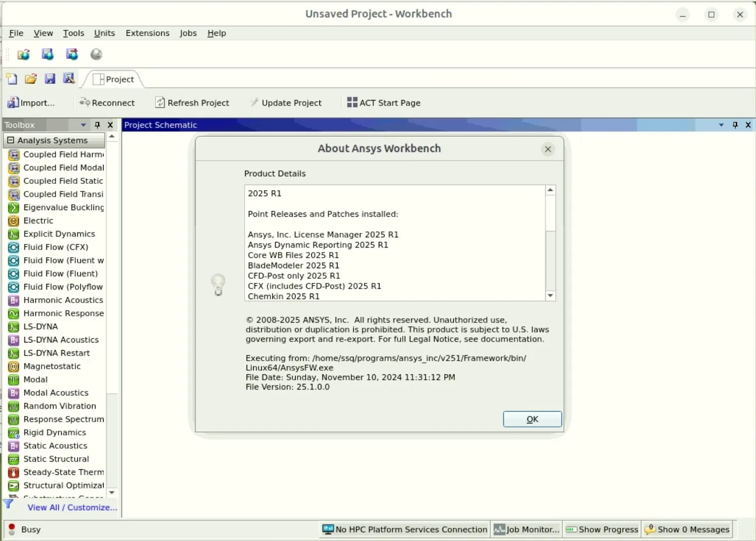The image size is (756, 541).
Task: Click Show 0 Messages in status bar
Action: pyautogui.click(x=687, y=529)
